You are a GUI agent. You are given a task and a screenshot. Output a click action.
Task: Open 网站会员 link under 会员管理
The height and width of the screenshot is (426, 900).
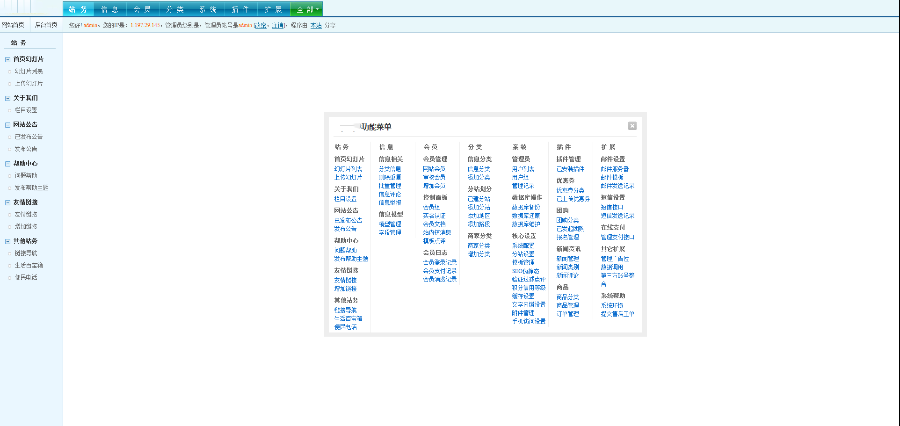point(434,169)
